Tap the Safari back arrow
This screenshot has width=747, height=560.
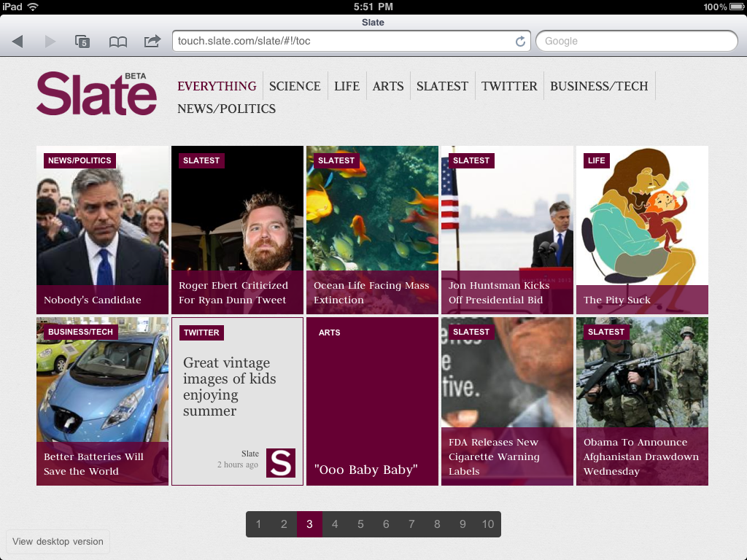point(18,42)
